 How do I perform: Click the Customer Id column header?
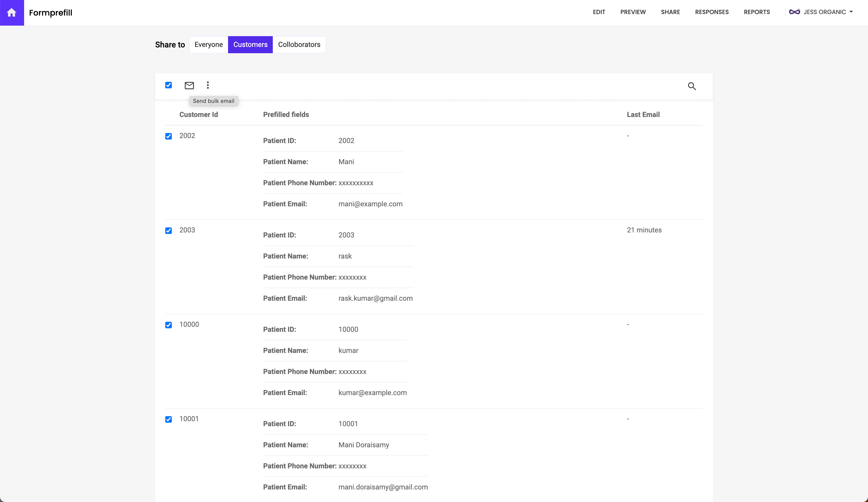(x=198, y=115)
